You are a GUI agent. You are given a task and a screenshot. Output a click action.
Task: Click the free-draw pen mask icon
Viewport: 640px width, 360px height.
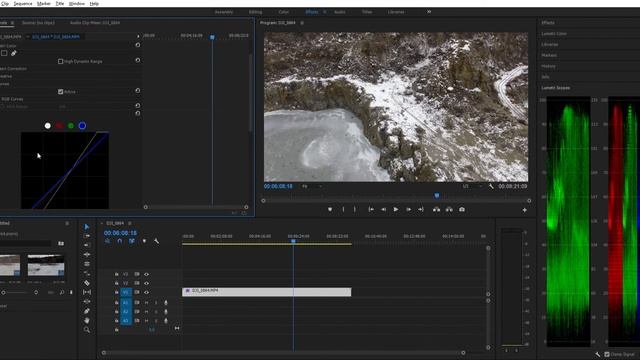pos(13,53)
